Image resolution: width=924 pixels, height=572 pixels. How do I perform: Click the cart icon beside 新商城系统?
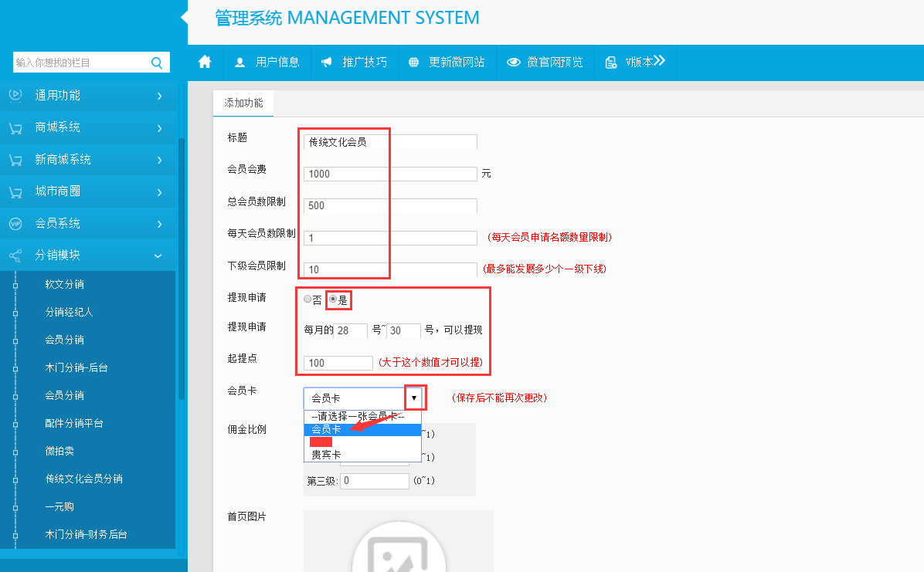click(15, 160)
